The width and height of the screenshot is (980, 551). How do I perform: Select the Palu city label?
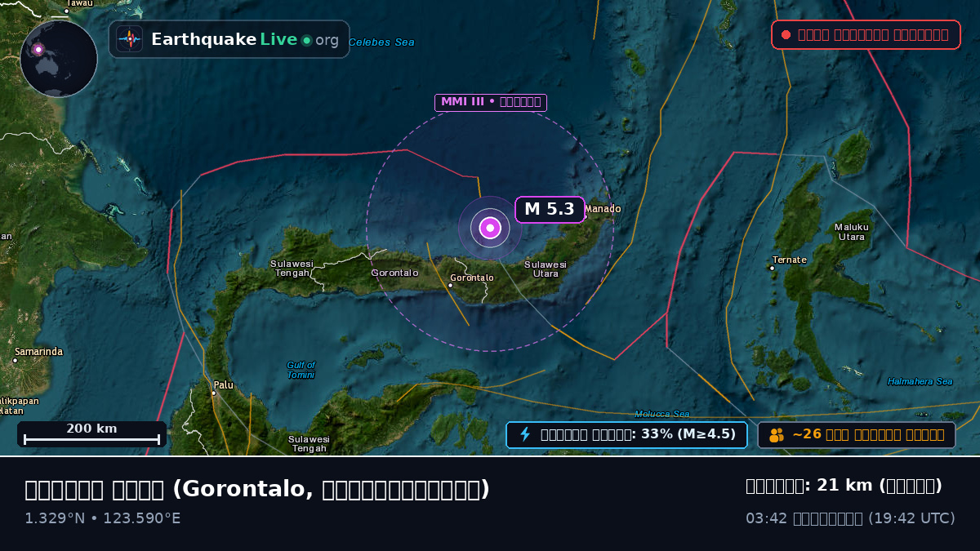tap(223, 385)
